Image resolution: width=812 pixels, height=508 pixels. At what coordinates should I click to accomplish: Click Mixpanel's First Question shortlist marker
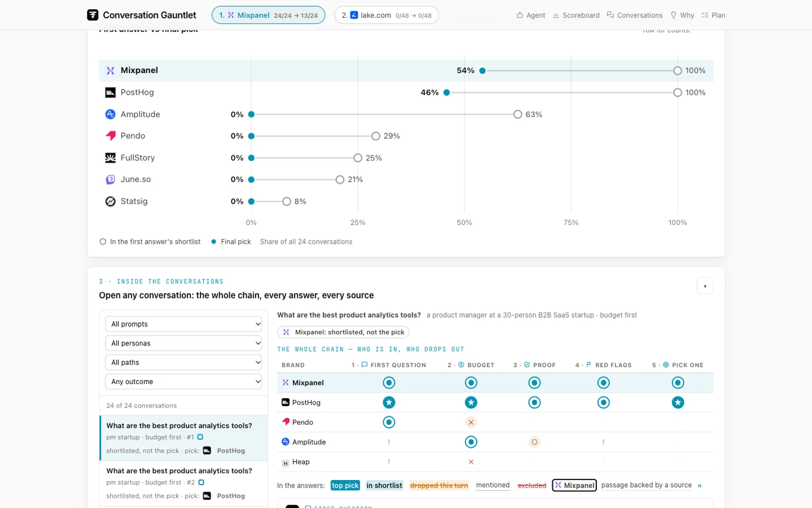click(x=389, y=383)
